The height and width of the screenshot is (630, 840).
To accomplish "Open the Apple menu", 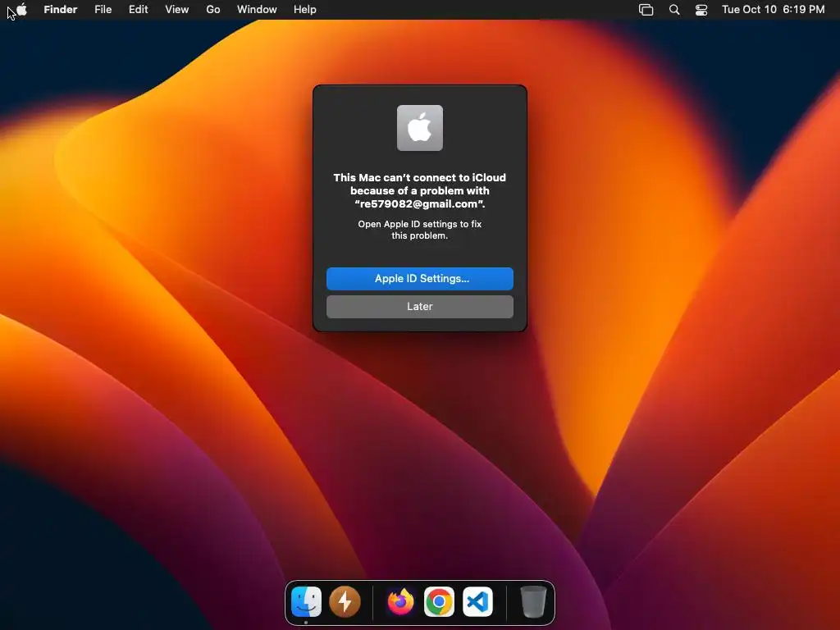I will coord(21,9).
